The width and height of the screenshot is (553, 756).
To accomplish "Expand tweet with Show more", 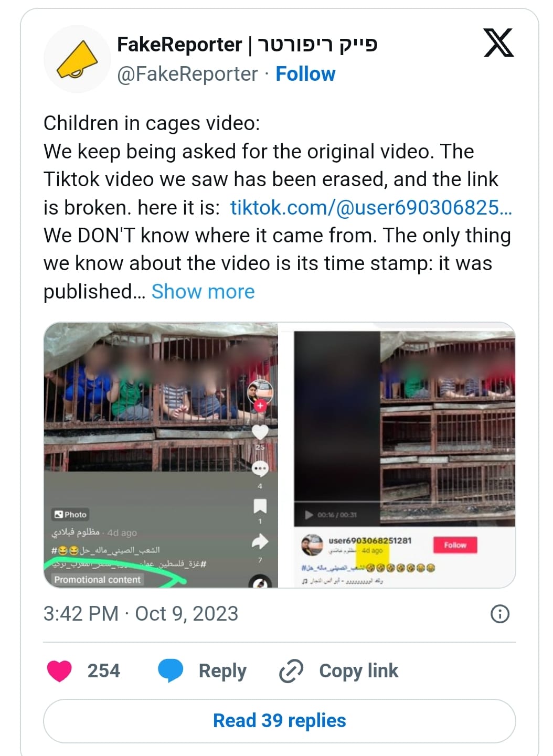I will (203, 291).
